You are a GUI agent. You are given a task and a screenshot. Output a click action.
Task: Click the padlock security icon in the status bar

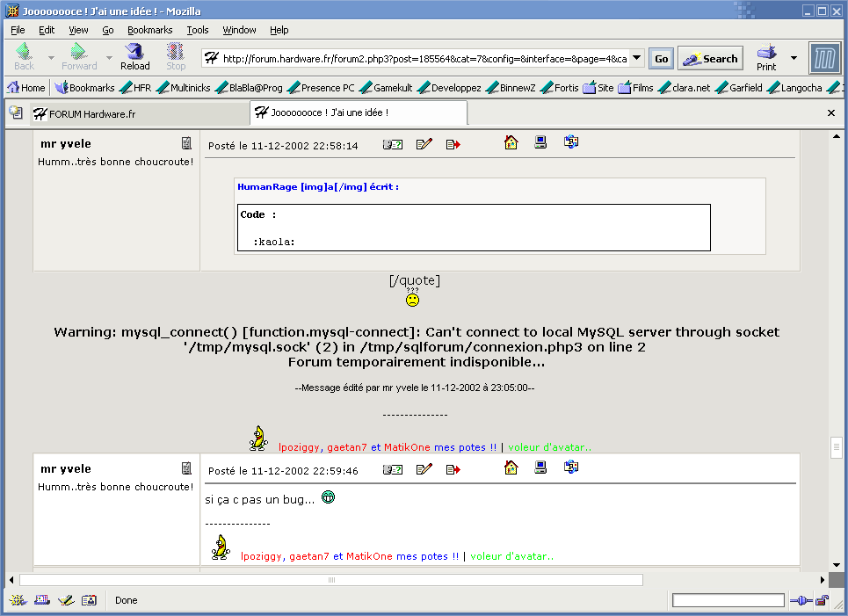point(821,600)
